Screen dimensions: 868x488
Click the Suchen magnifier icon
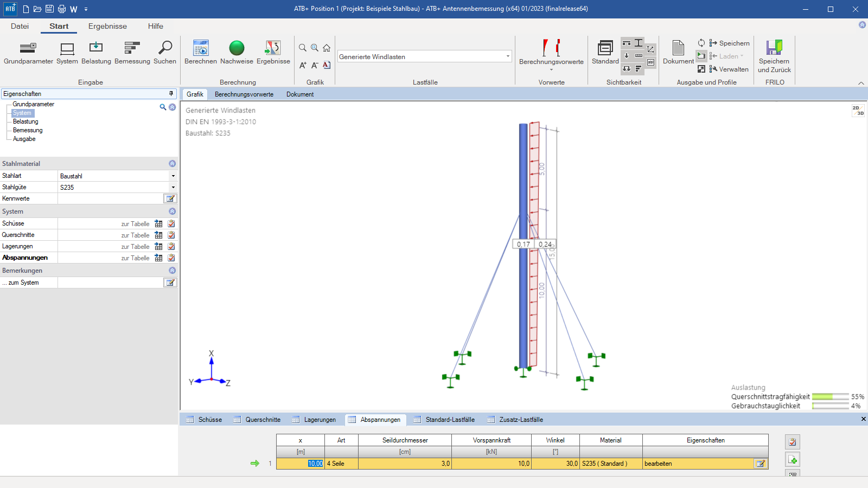click(165, 53)
